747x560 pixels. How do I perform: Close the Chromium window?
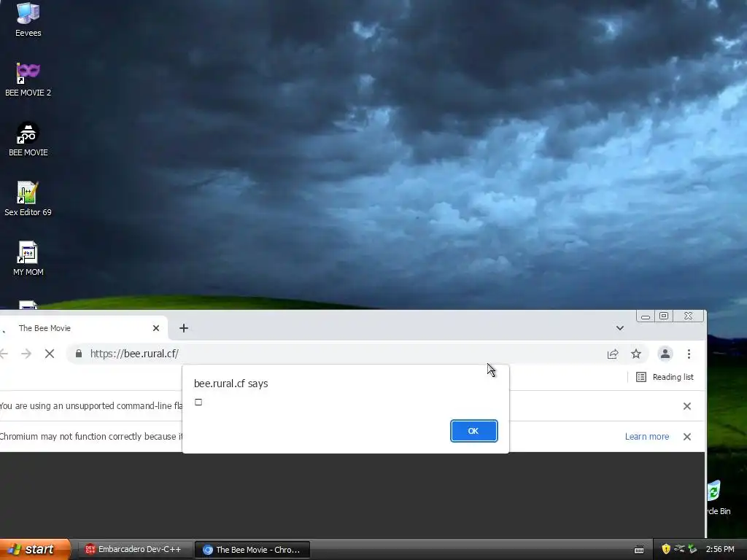coord(688,316)
